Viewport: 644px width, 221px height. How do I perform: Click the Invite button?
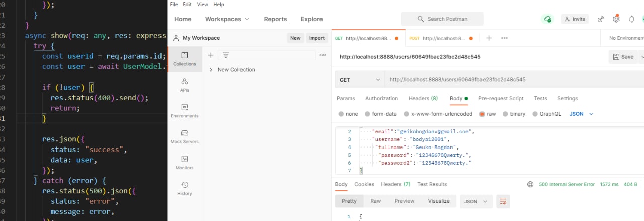point(575,19)
